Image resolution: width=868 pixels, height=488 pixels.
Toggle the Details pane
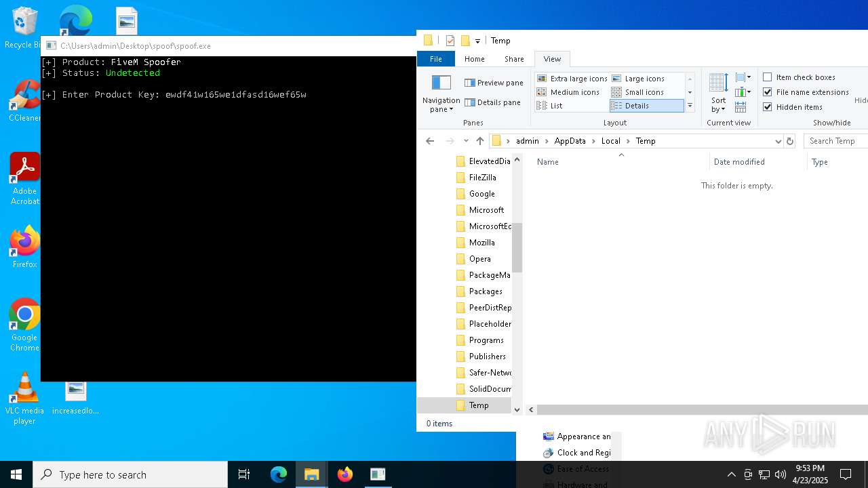click(492, 102)
